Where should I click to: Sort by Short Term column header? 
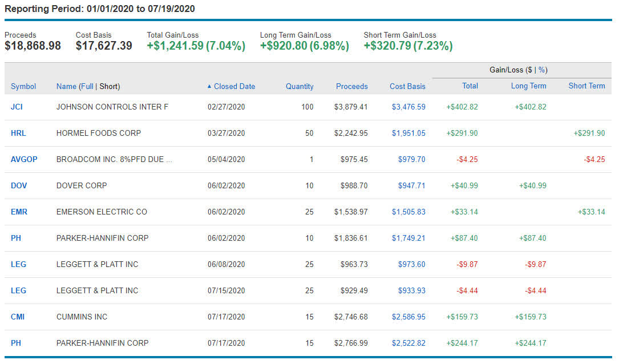586,86
